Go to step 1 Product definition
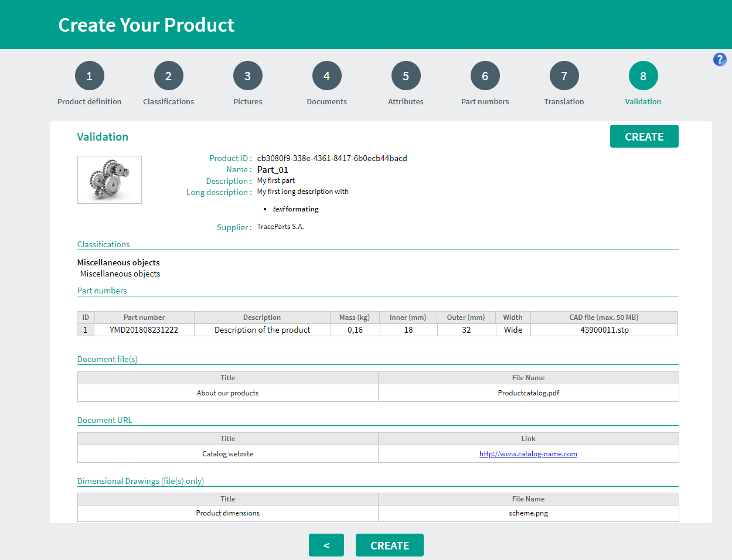The image size is (732, 560). [x=89, y=76]
